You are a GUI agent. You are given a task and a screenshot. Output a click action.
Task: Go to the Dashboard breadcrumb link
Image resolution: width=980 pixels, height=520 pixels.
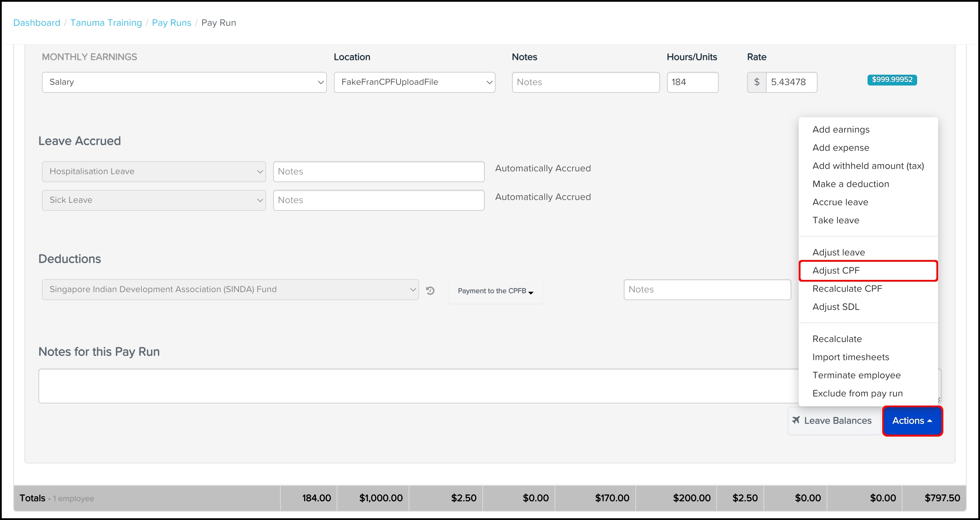click(37, 23)
